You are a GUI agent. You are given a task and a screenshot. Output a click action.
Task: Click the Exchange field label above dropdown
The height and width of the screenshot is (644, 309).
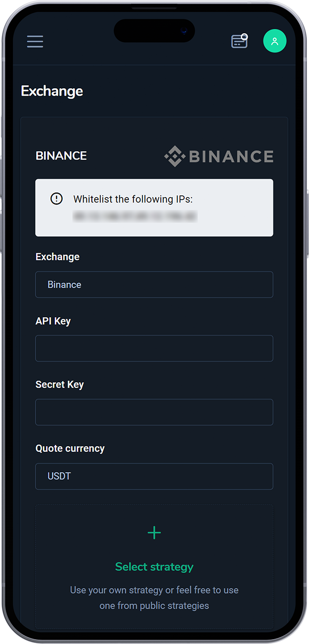pos(57,257)
